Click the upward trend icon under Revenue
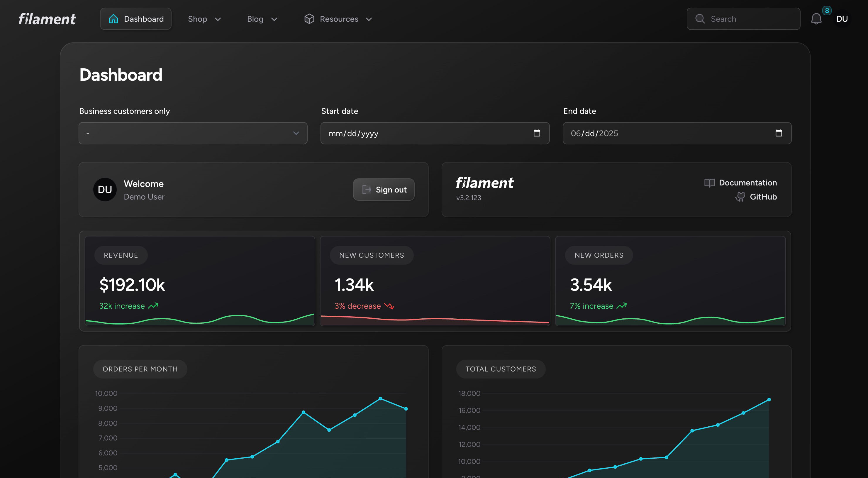 tap(153, 306)
